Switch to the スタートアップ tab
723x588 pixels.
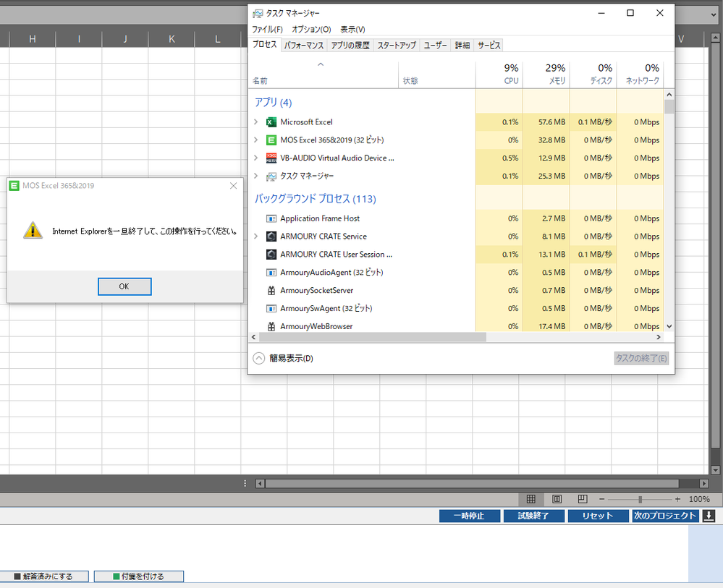tap(397, 45)
